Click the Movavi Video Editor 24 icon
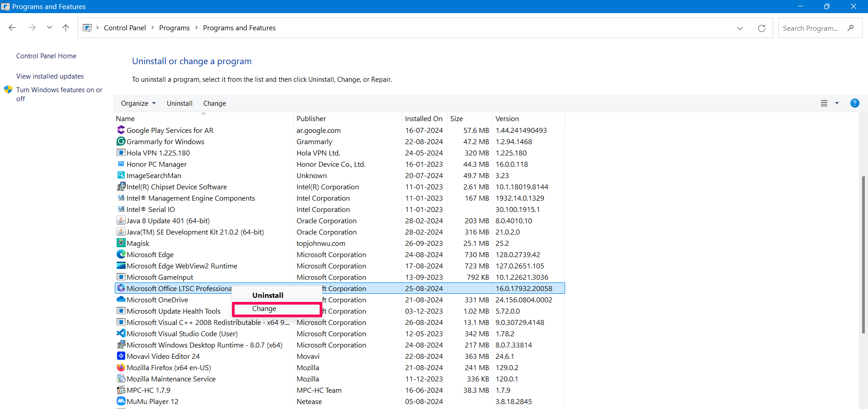The width and height of the screenshot is (868, 409). (x=121, y=356)
